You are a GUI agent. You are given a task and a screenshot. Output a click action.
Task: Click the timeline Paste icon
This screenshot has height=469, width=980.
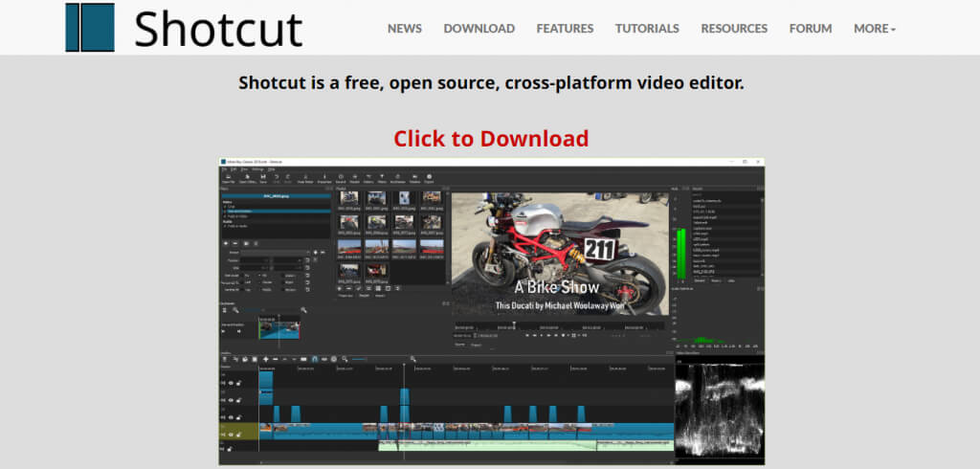[x=255, y=360]
